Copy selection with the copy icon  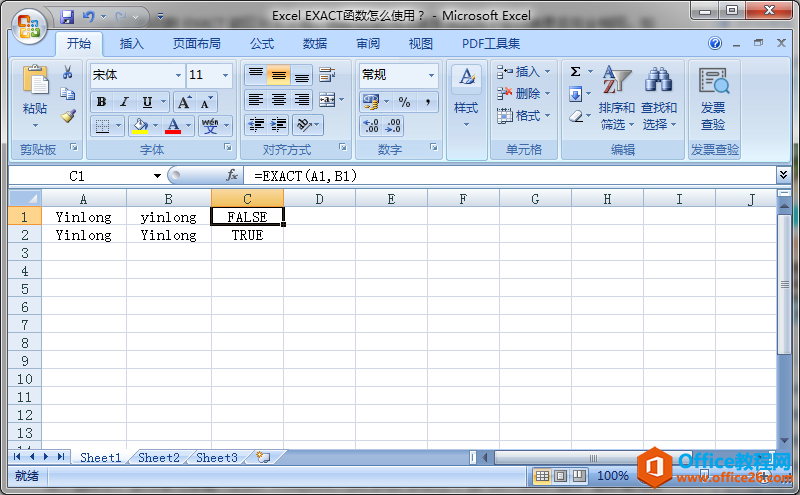tap(67, 94)
